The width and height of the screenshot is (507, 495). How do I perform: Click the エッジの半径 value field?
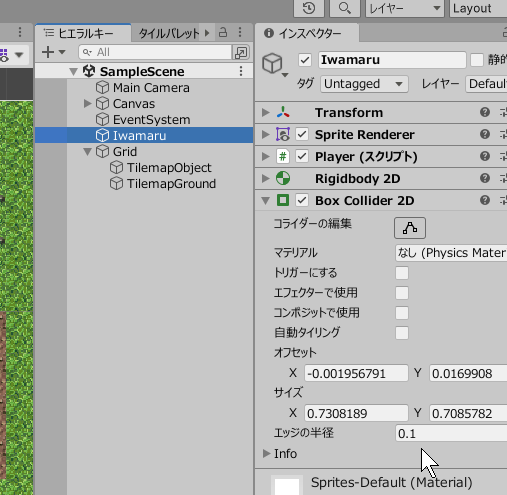(x=451, y=433)
